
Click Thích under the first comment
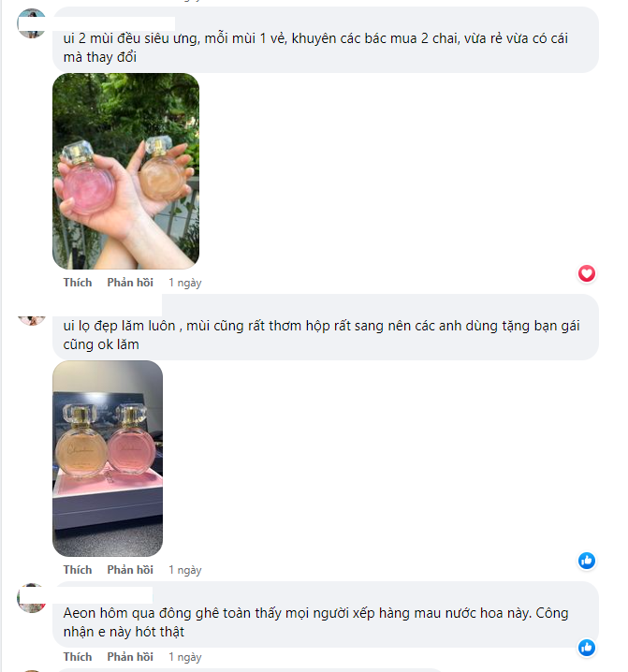(78, 283)
